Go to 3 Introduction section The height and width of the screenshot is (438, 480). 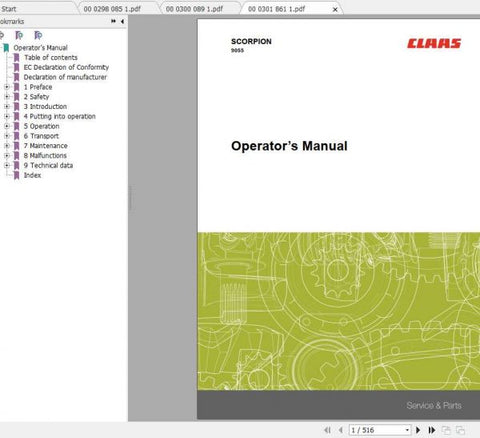tap(45, 107)
